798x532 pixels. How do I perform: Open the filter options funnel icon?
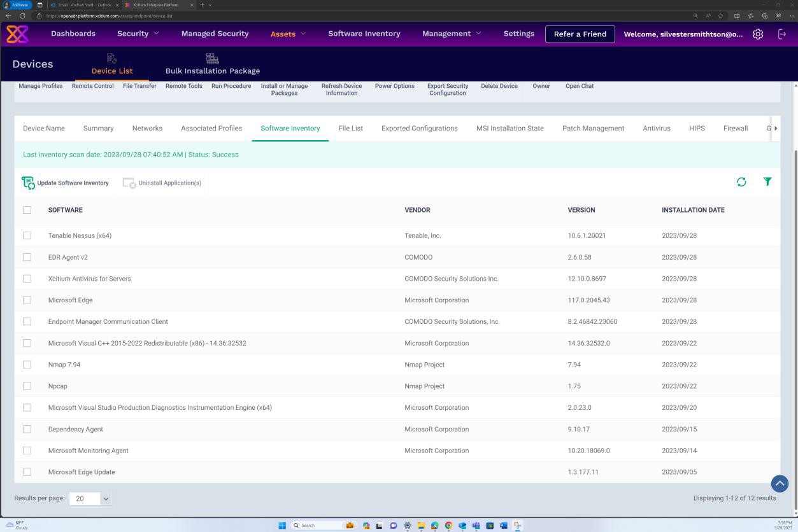(767, 182)
